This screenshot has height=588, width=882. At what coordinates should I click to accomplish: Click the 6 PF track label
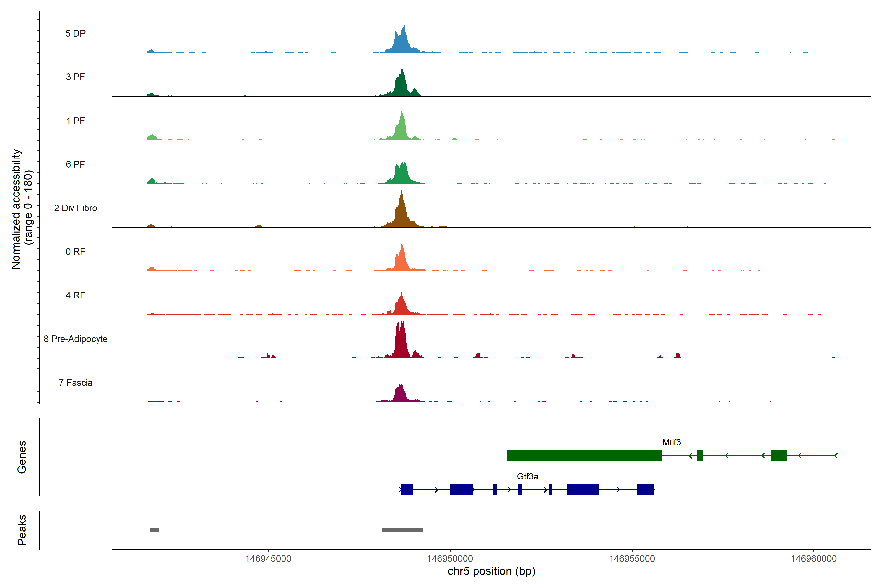point(75,164)
